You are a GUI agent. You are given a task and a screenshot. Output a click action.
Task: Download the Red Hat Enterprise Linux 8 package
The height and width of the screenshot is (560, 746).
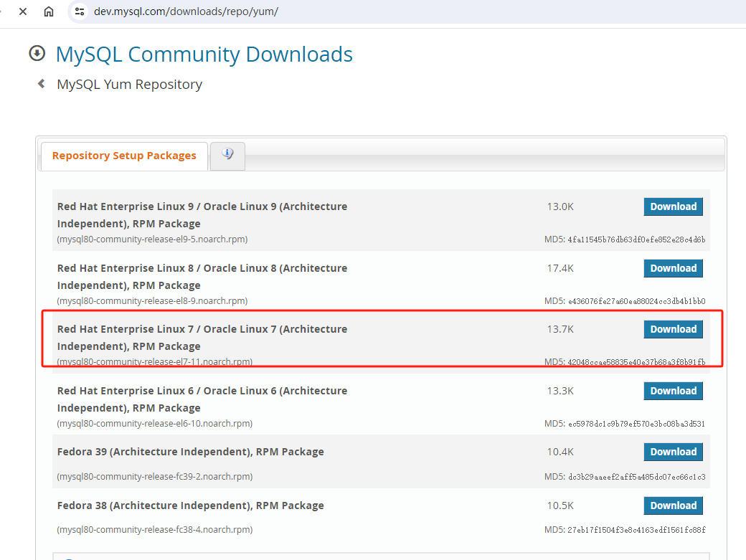pos(673,268)
